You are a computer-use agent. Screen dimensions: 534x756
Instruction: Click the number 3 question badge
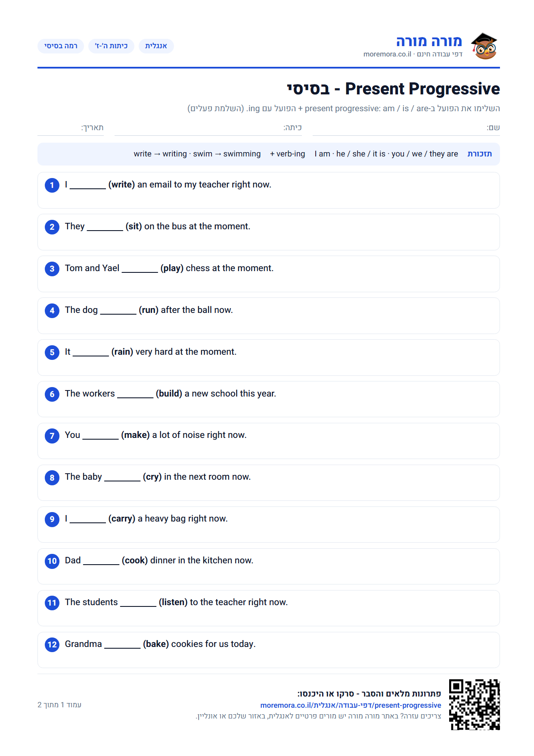[x=52, y=269]
